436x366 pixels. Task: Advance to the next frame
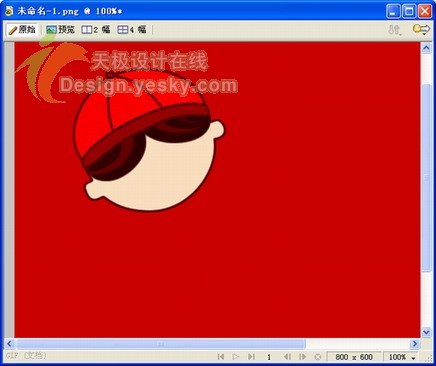[302, 357]
